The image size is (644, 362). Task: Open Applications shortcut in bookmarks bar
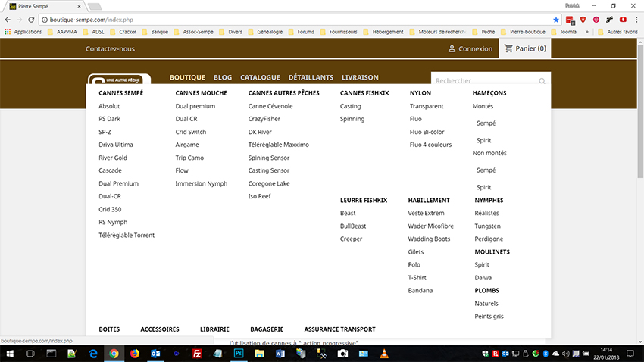pyautogui.click(x=23, y=32)
